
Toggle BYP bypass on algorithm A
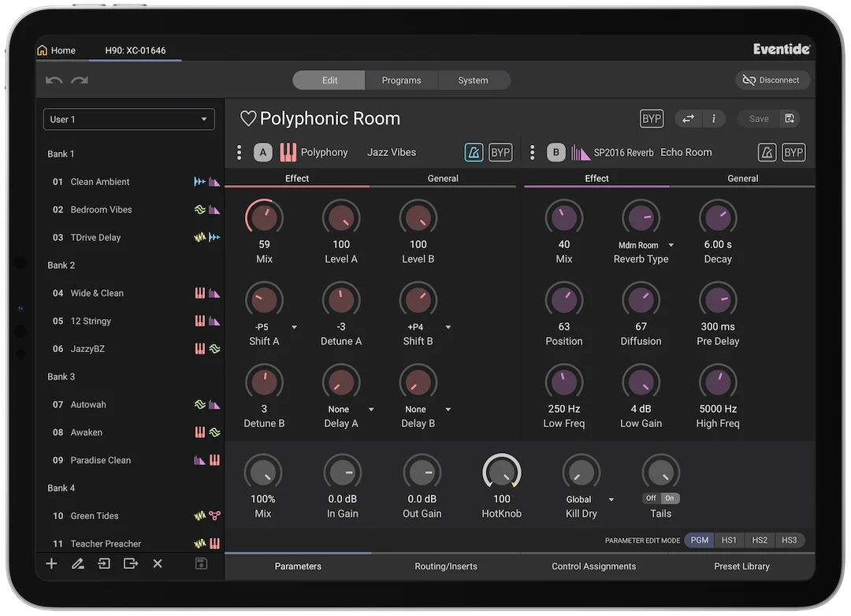coord(500,153)
